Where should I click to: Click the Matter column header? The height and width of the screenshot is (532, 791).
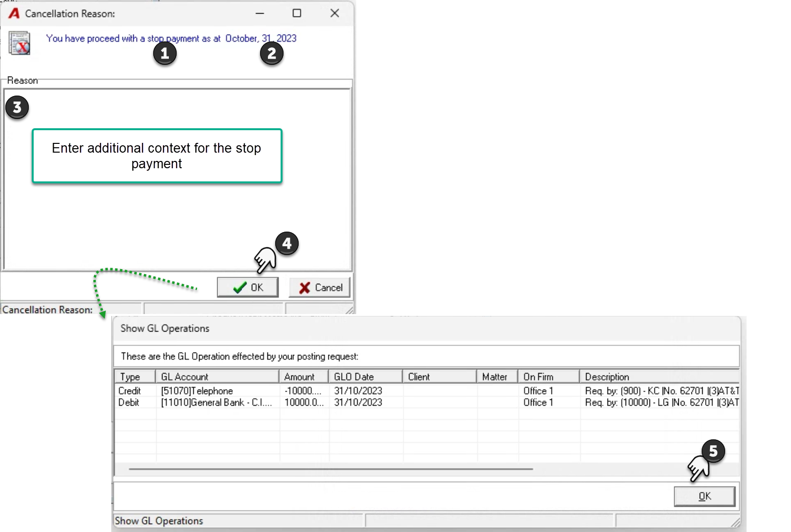tap(497, 376)
